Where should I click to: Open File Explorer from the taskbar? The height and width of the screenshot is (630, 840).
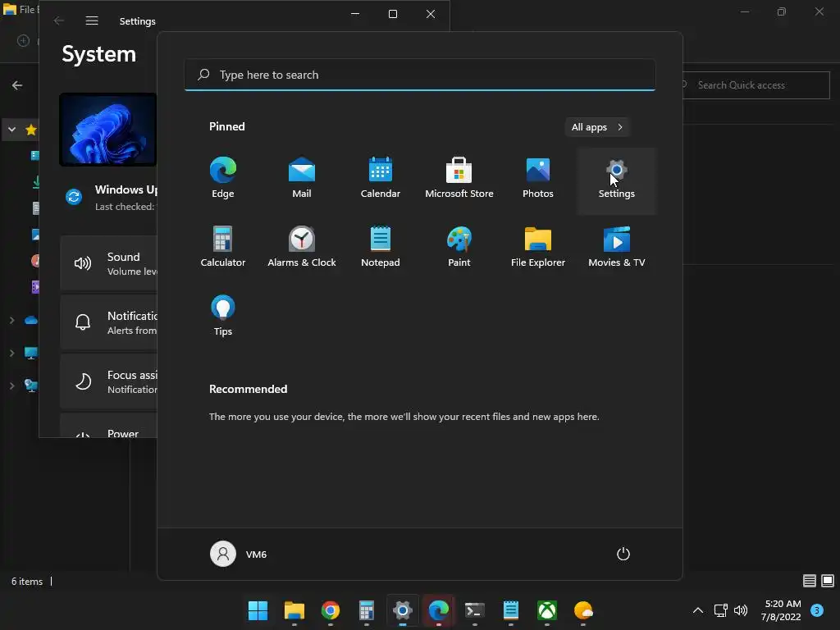coord(294,610)
